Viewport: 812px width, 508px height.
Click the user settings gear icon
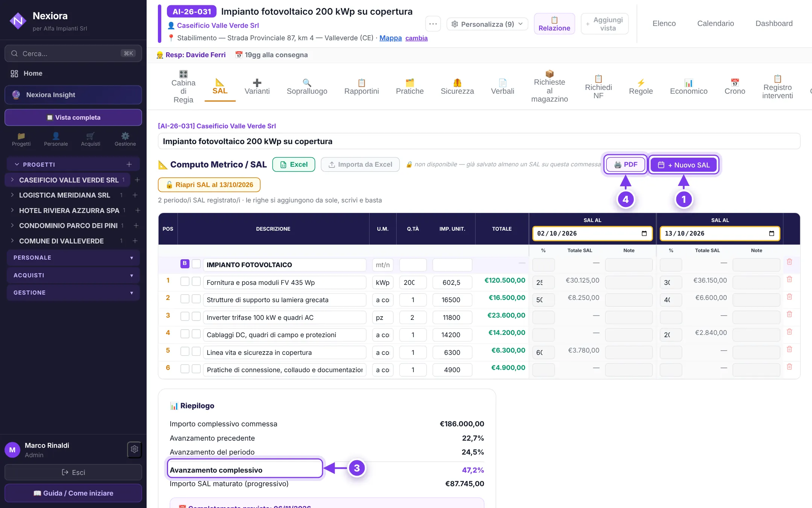[135, 449]
